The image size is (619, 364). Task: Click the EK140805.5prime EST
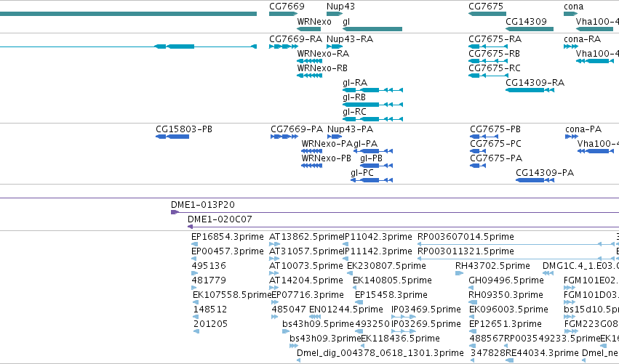point(354,288)
